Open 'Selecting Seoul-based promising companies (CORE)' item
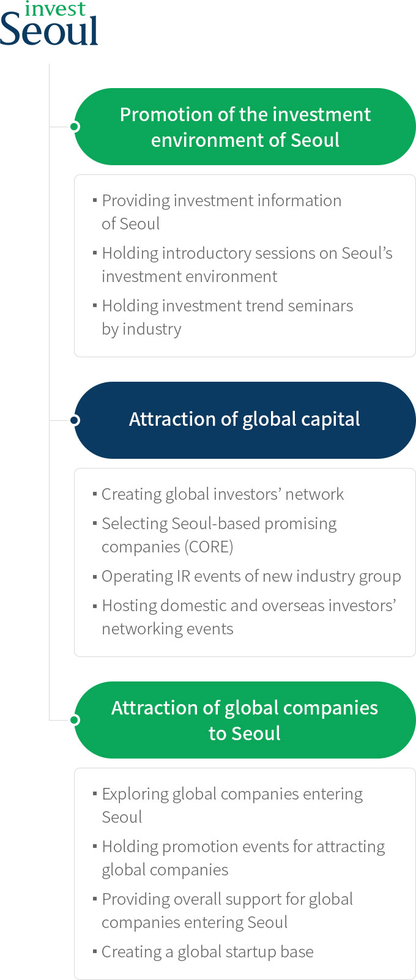416x980 pixels. point(219,535)
